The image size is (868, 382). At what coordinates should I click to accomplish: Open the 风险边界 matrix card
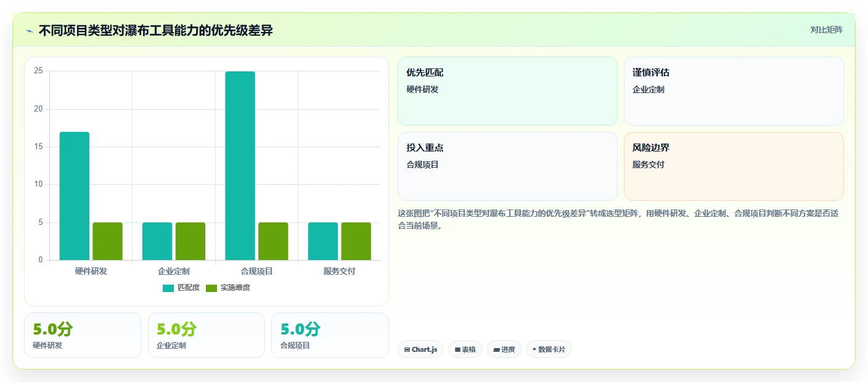pos(734,166)
